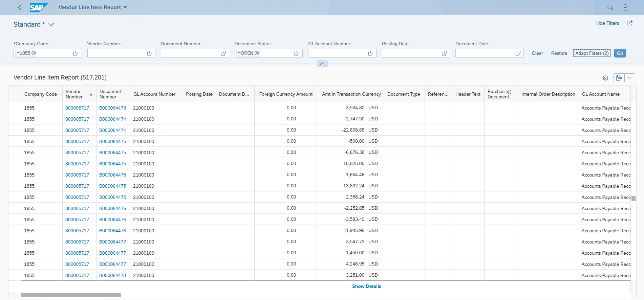The width and height of the screenshot is (644, 300).
Task: Click amount 4,248.95 cell
Action: pyautogui.click(x=350, y=264)
